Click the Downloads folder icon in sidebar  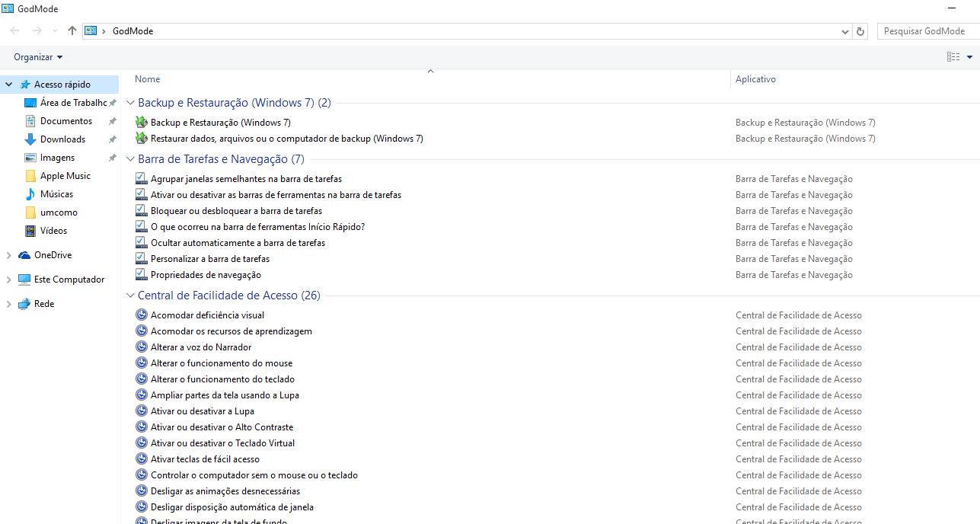(x=30, y=139)
